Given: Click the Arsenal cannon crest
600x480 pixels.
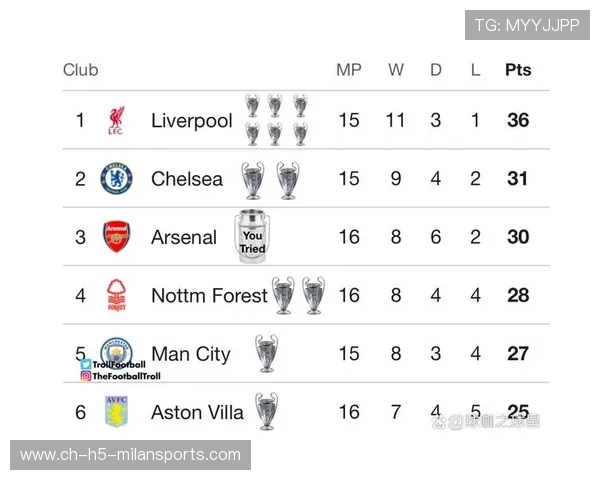Looking at the screenshot, I should (117, 237).
